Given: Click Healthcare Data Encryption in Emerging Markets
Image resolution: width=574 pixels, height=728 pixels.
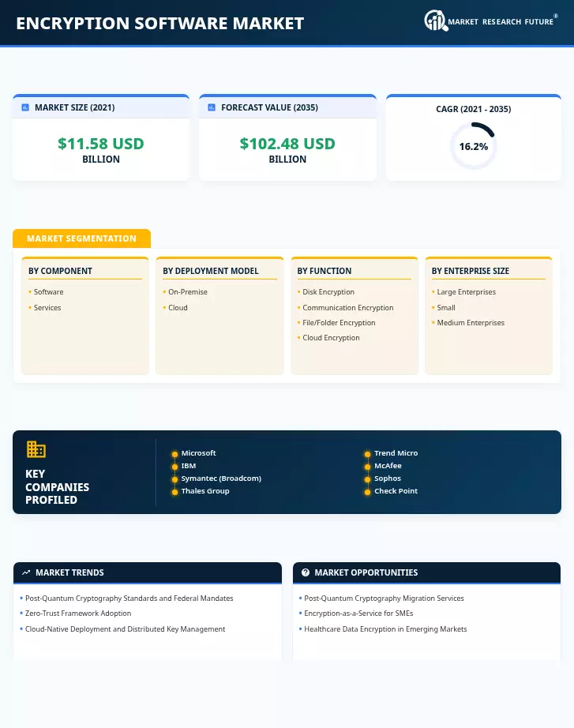Looking at the screenshot, I should point(385,629).
